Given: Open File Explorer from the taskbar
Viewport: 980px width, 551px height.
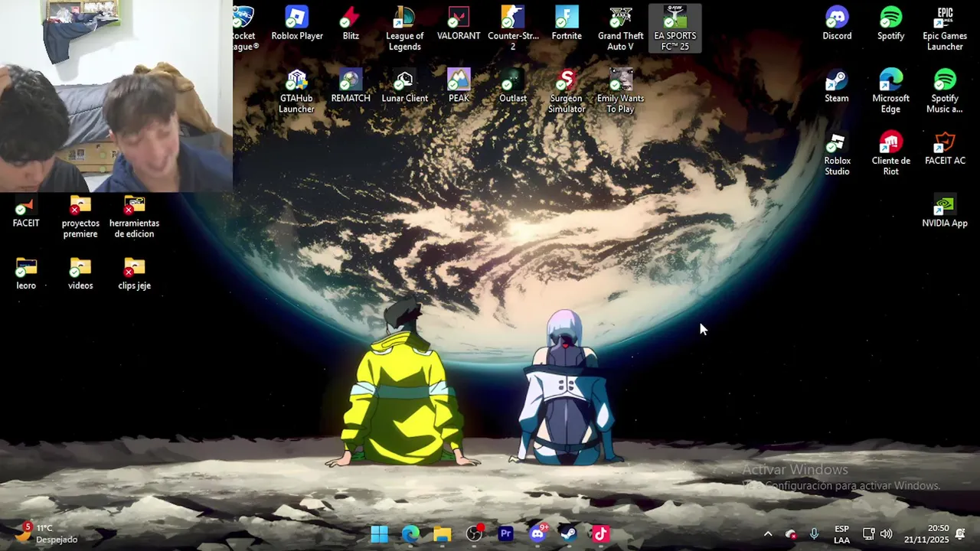Looking at the screenshot, I should [x=443, y=533].
